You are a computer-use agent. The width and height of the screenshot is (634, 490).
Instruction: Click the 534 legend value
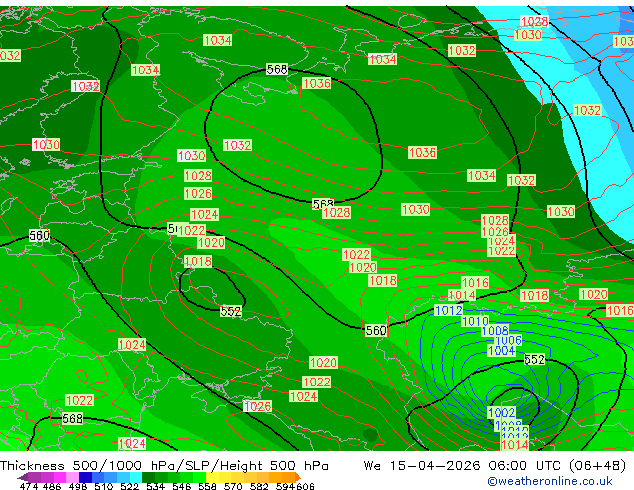(155, 486)
